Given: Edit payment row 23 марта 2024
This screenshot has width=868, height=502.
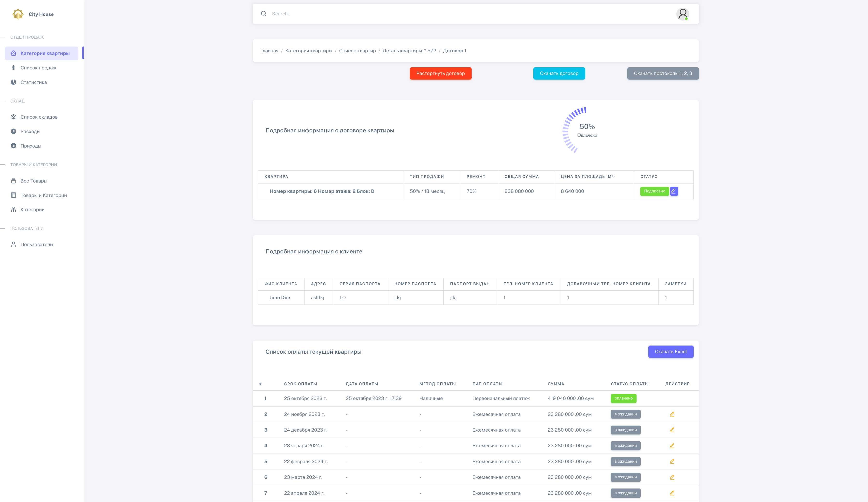Looking at the screenshot, I should 672,477.
